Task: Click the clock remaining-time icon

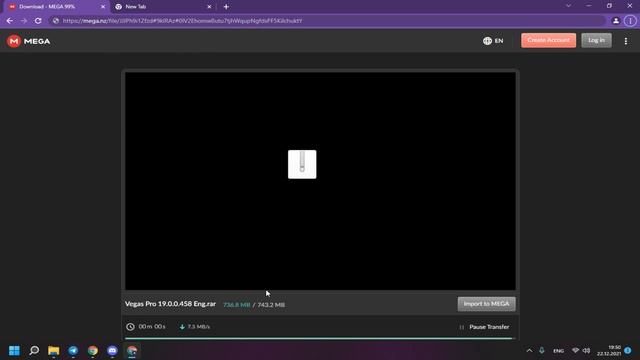Action: (130, 327)
